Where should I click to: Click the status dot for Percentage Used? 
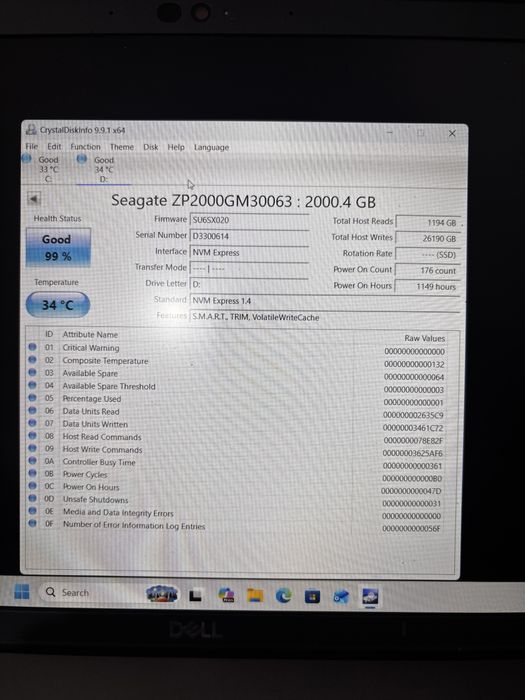[x=33, y=397]
